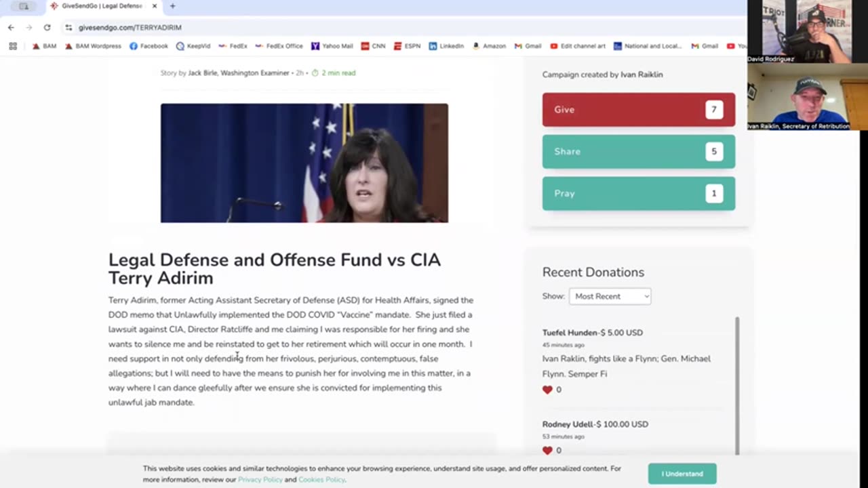Click the address bar URL givesendgo.com/TERRYADIRIM
The width and height of the screenshot is (868, 488).
[x=130, y=28]
